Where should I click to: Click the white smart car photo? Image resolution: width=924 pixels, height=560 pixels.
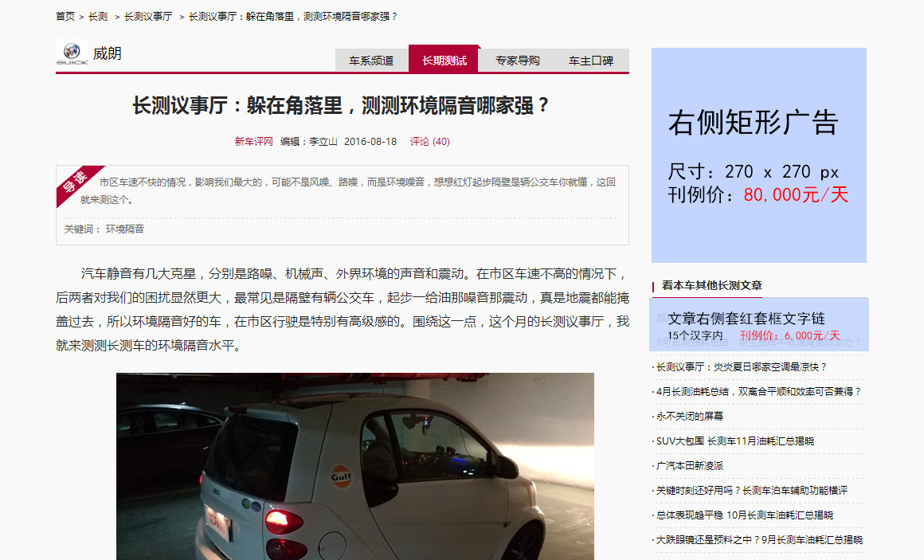(354, 466)
